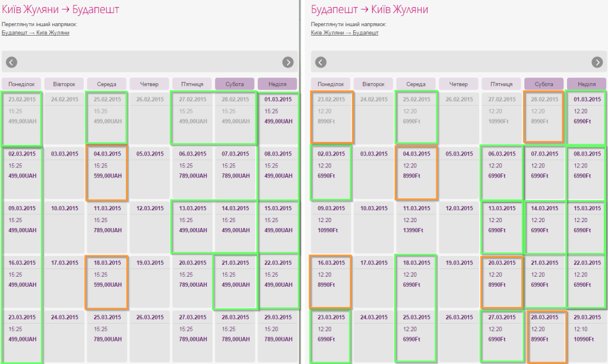The width and height of the screenshot is (608, 364).
Task: Go to previous month in Budapest–Kyiv calendar
Action: (321, 62)
